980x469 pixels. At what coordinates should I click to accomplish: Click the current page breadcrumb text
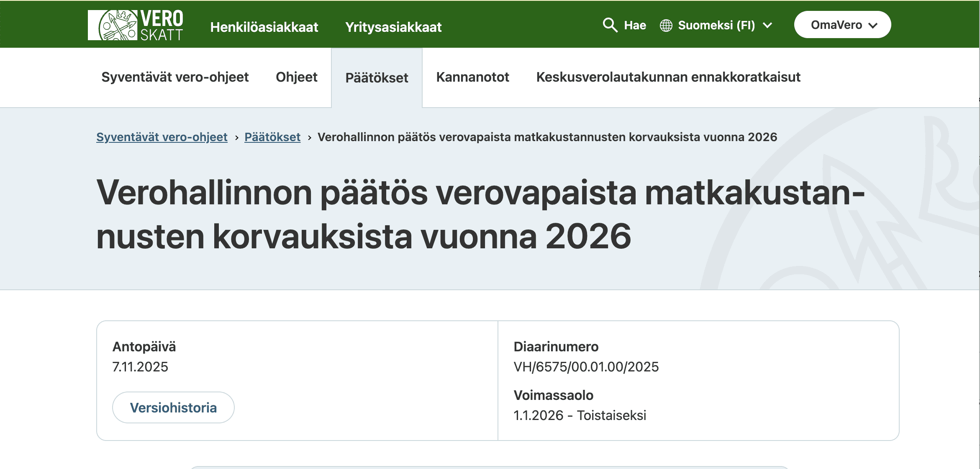547,137
